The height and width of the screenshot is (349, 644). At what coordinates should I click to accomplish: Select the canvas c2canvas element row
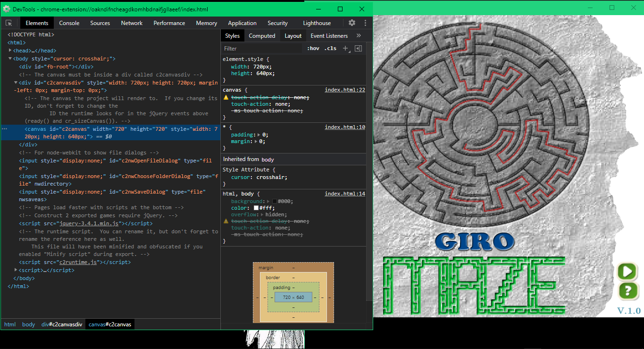tap(111, 132)
